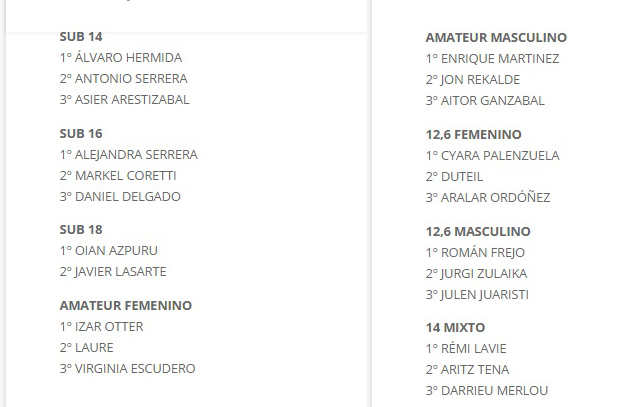Click Jon Rekalde's second place entry
Screen dimensions: 630x407
pyautogui.click(x=473, y=80)
